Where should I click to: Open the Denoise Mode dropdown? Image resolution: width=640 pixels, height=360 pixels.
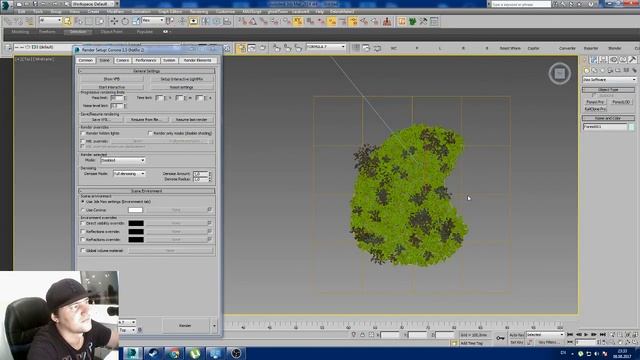(x=129, y=173)
